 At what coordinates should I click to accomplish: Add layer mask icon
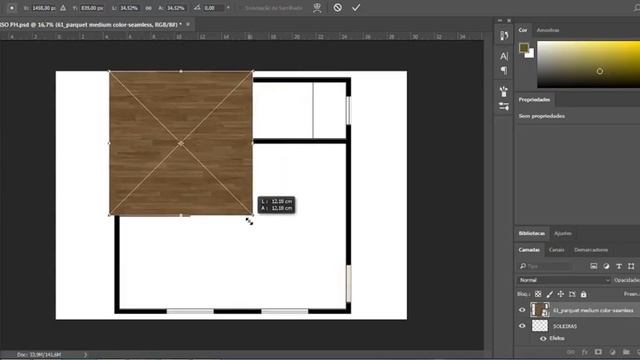pyautogui.click(x=598, y=352)
